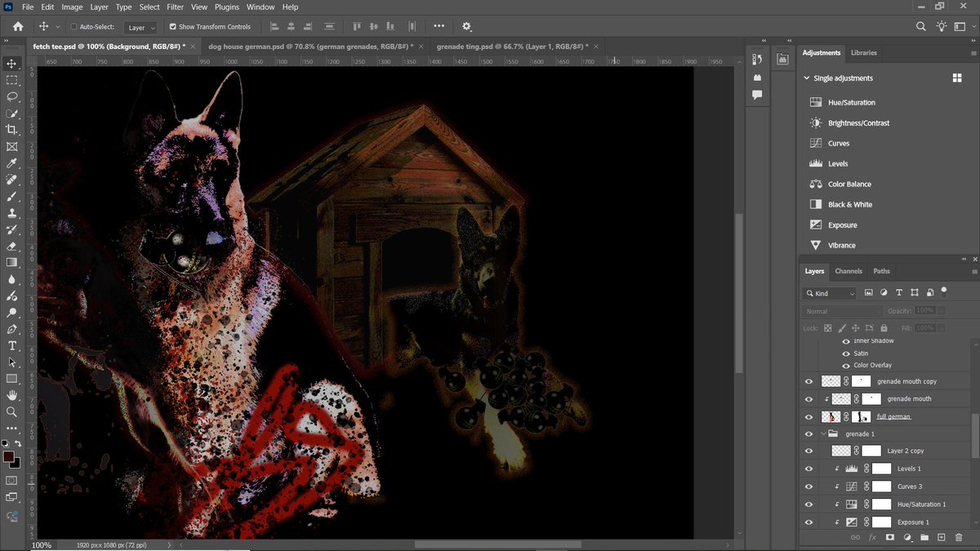Select the Pen tool
The height and width of the screenshot is (551, 980).
[x=11, y=329]
